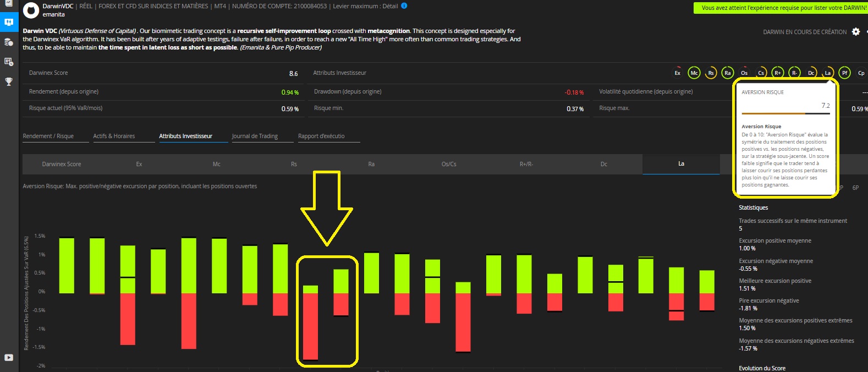Viewport: 868px width, 372px height.
Task: Click the Risque min. value 0.37 %
Action: pos(575,109)
